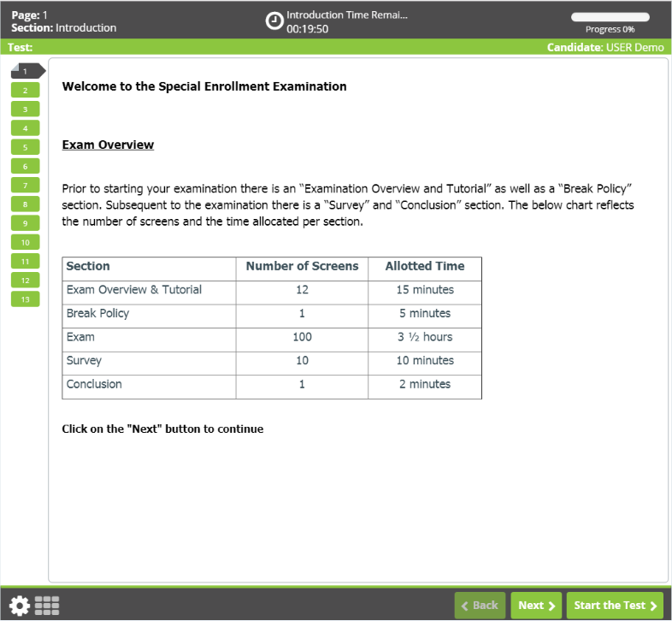Click the Start the Test button
The width and height of the screenshot is (672, 621).
(614, 606)
